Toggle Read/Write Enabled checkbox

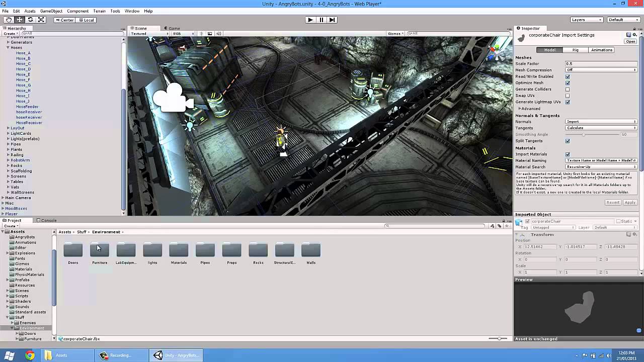tap(568, 76)
